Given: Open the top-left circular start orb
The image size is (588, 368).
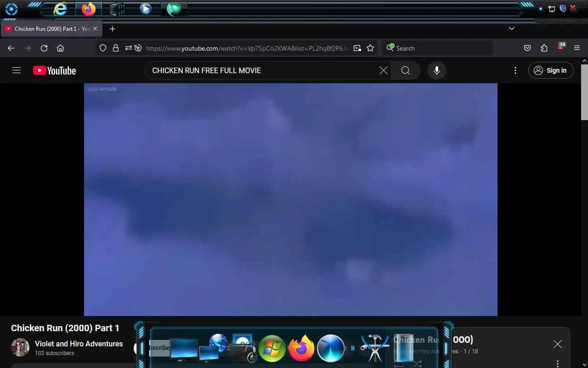Looking at the screenshot, I should click(11, 9).
